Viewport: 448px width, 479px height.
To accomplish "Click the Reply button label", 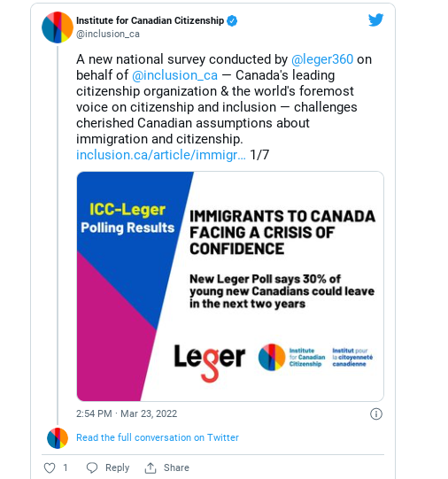I will pos(117,467).
